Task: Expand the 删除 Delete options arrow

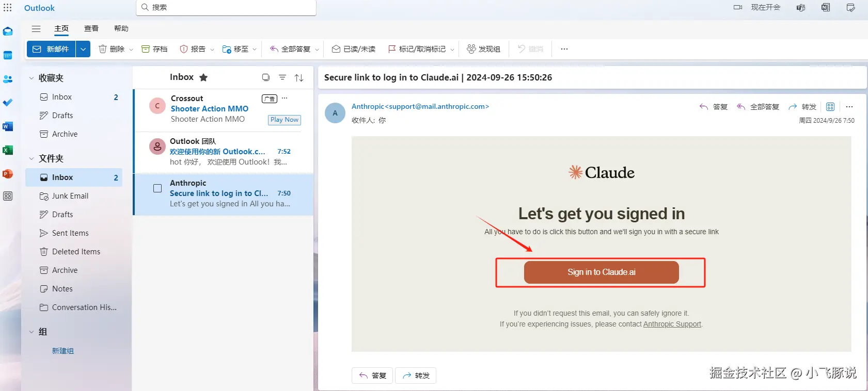Action: 131,50
